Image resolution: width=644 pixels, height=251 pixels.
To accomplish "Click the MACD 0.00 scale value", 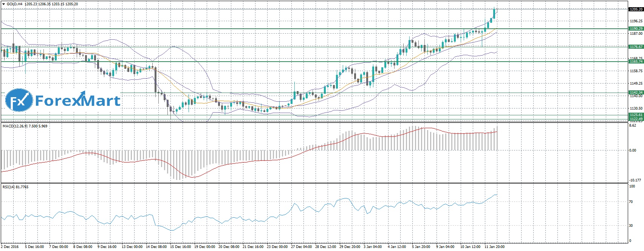I will (633, 150).
